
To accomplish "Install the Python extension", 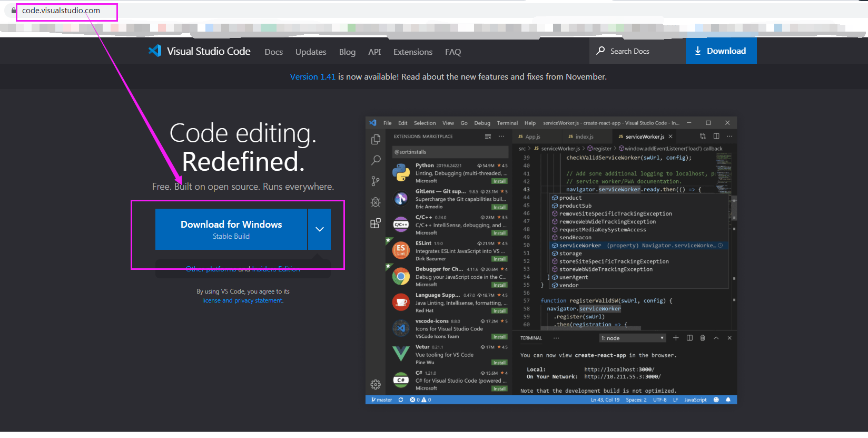I will point(499,181).
